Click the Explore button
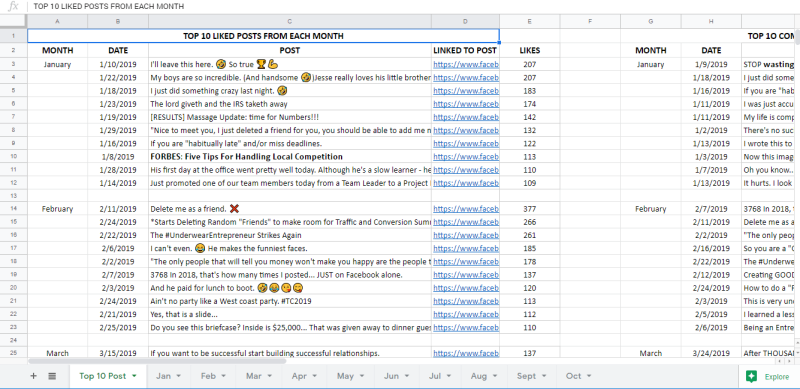The image size is (800, 389). click(769, 377)
